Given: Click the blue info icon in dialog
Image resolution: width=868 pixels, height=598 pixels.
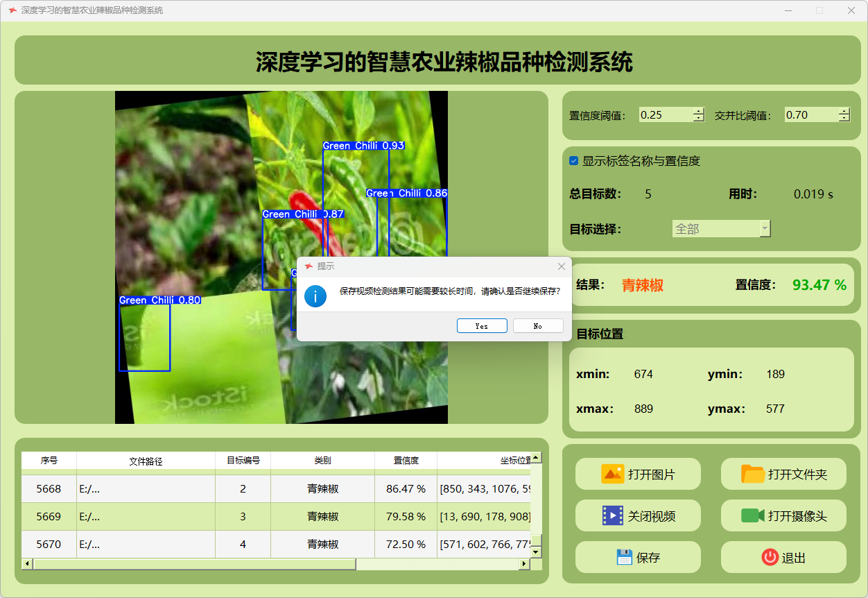Looking at the screenshot, I should pyautogui.click(x=315, y=296).
